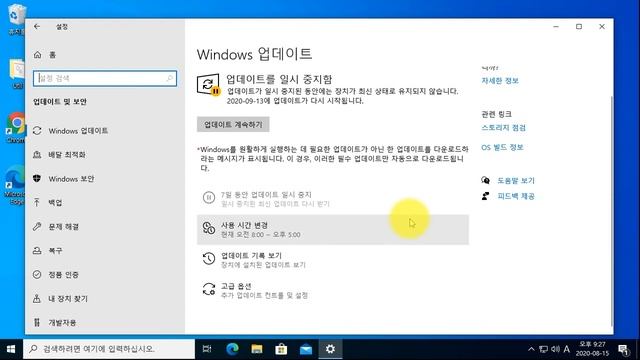This screenshot has height=360, width=640.
Task: Click the gear-sync icon beside 고급 옵션
Action: tap(209, 289)
